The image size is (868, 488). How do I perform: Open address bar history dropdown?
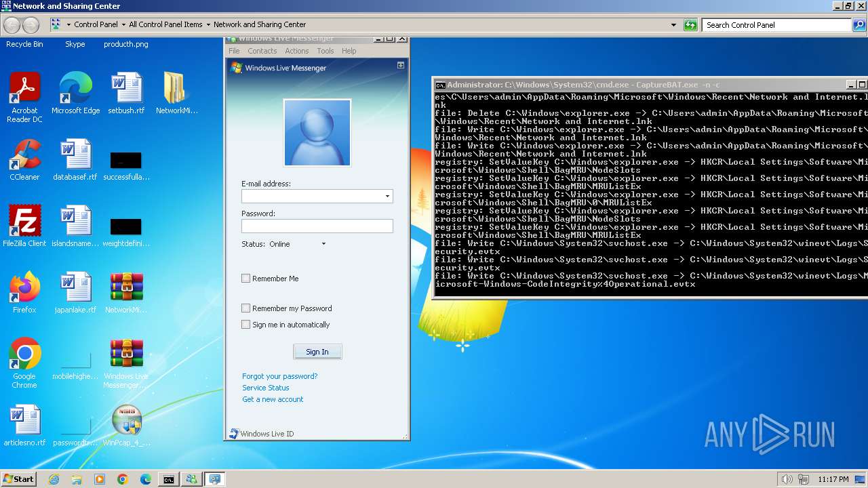coord(673,25)
